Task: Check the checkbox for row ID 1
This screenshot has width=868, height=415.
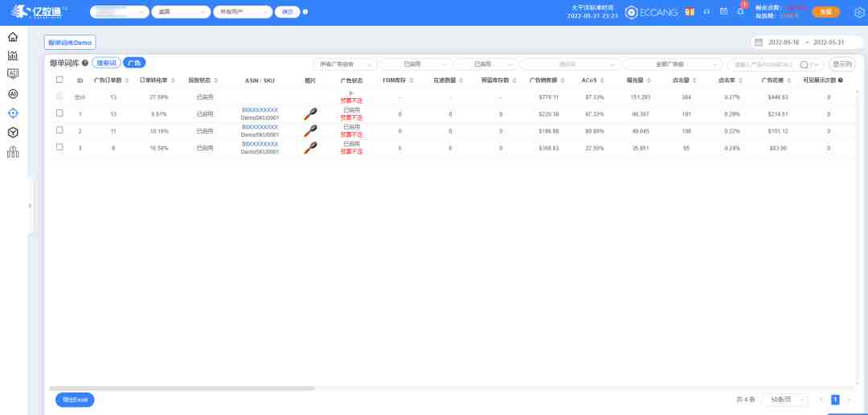Action: tap(59, 113)
